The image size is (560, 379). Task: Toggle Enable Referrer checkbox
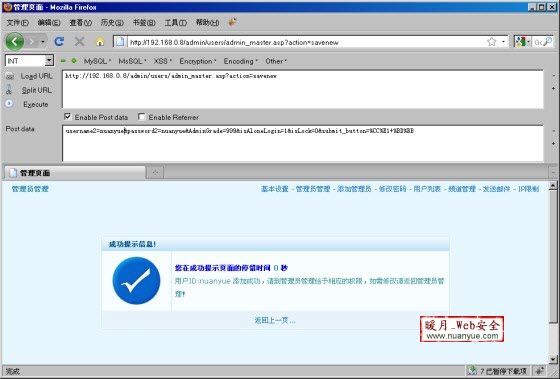tap(141, 117)
